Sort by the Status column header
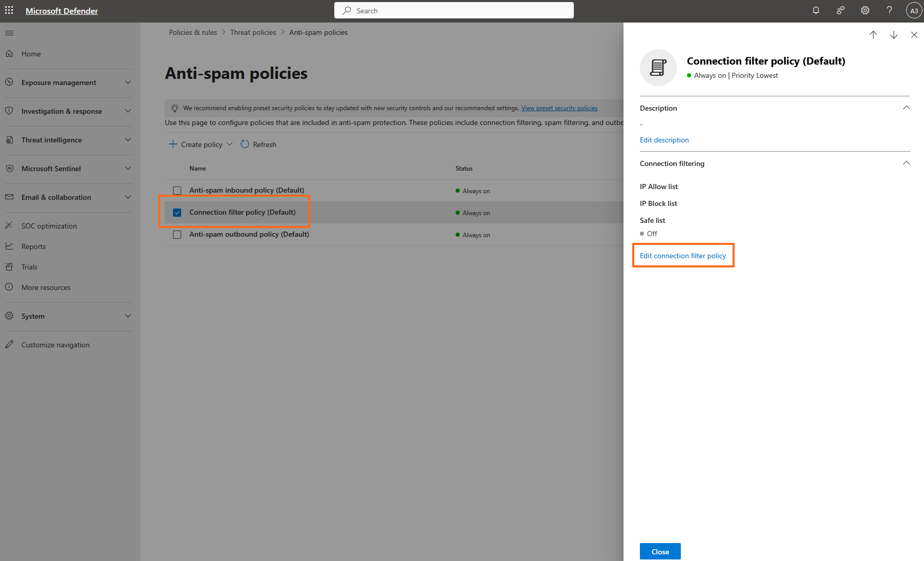The image size is (924, 561). [464, 169]
